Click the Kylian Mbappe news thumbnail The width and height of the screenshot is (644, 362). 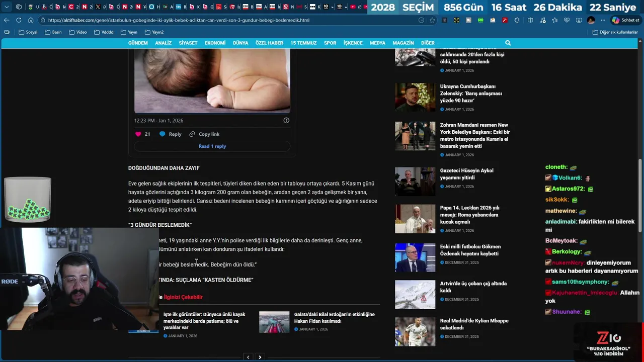pyautogui.click(x=415, y=332)
